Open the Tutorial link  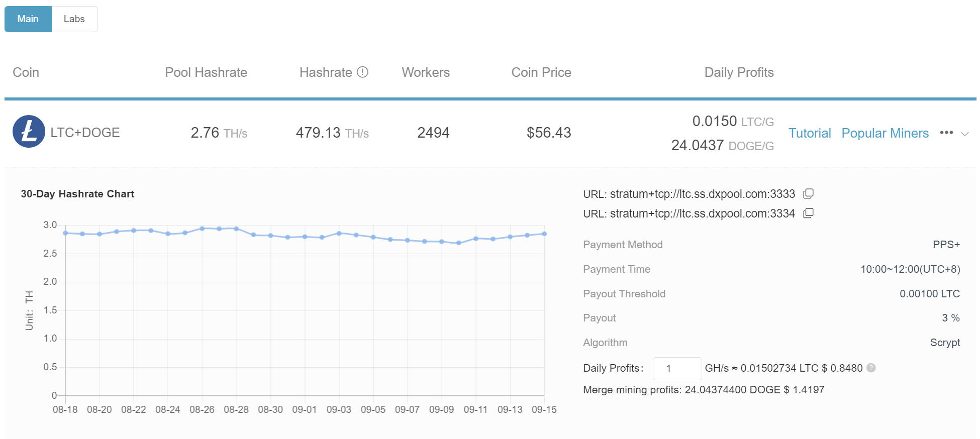pyautogui.click(x=810, y=133)
